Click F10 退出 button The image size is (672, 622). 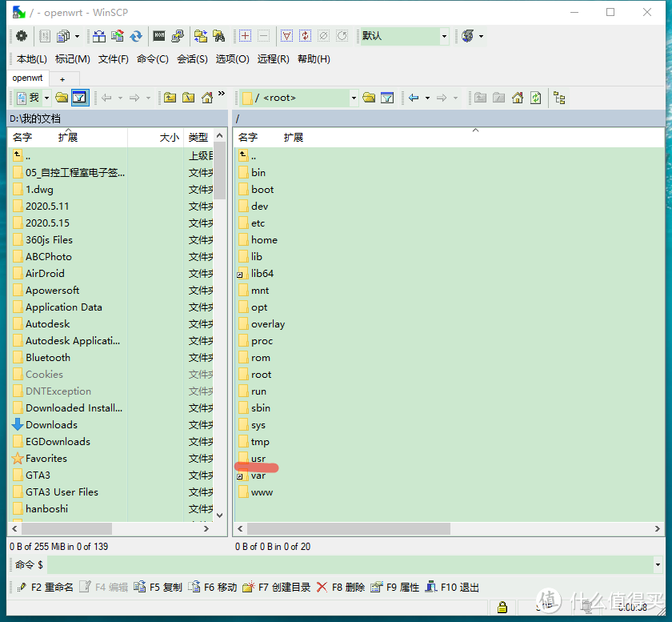coord(452,587)
